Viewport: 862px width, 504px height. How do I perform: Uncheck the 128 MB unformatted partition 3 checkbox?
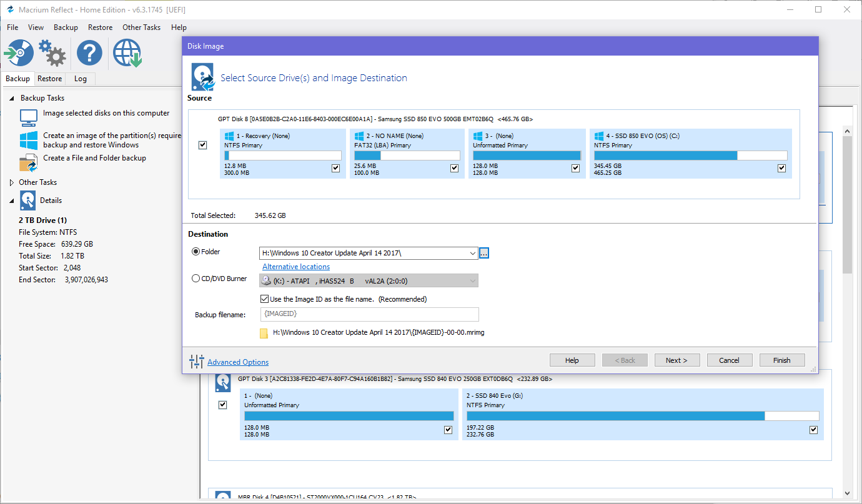coord(576,168)
